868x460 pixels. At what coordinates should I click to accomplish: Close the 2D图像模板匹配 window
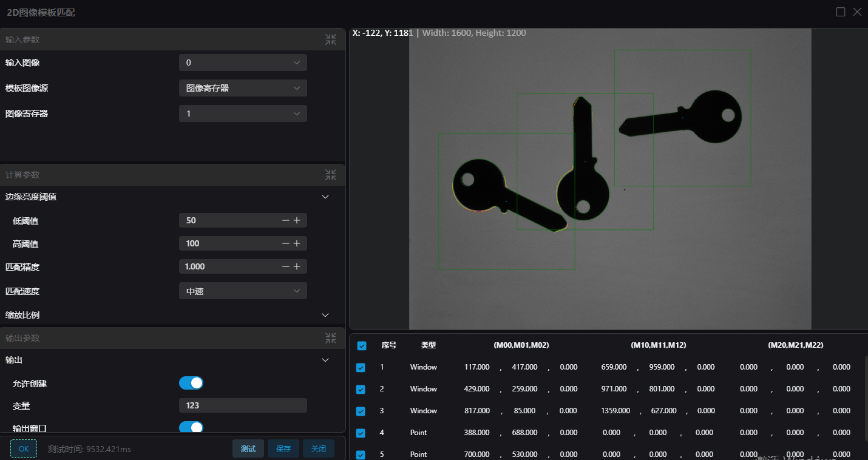pos(858,12)
